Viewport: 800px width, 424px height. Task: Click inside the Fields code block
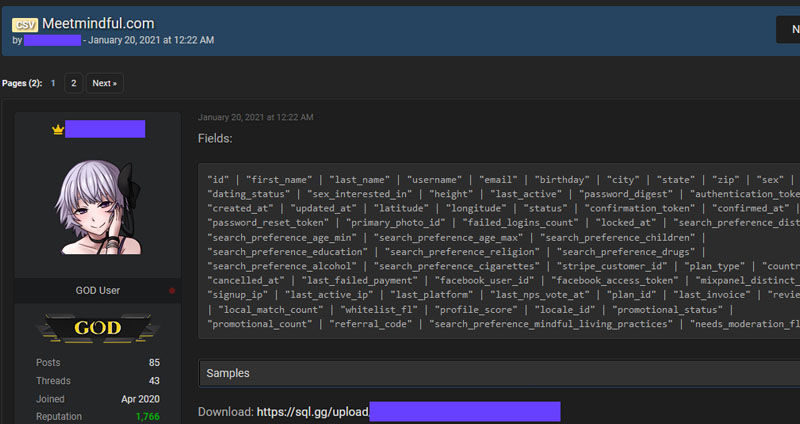[498, 251]
